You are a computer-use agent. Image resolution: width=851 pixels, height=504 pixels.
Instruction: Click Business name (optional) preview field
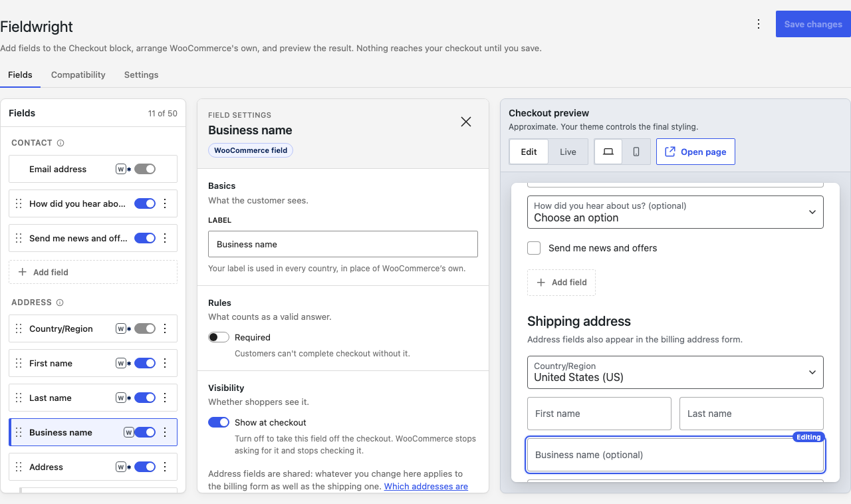675,455
